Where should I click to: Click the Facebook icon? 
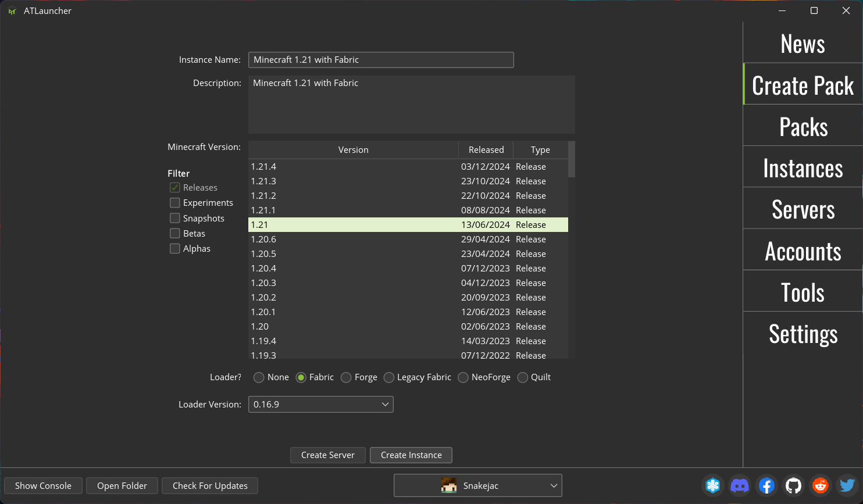tap(766, 485)
